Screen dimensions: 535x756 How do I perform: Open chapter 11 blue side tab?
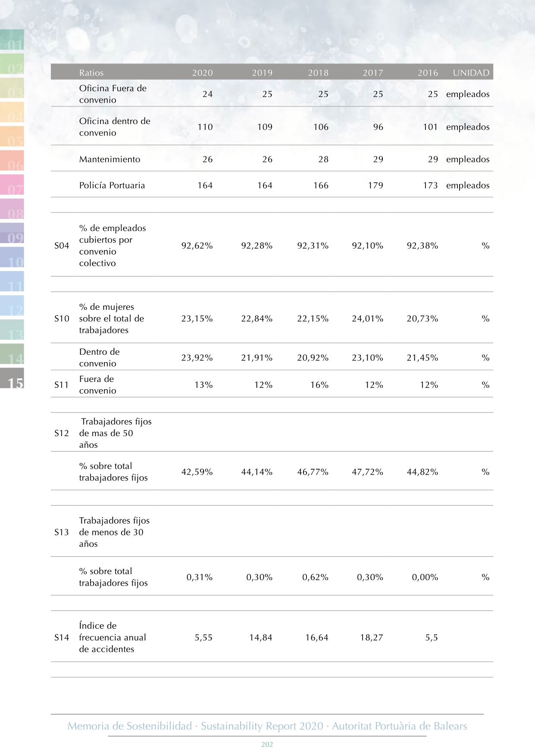(12, 281)
